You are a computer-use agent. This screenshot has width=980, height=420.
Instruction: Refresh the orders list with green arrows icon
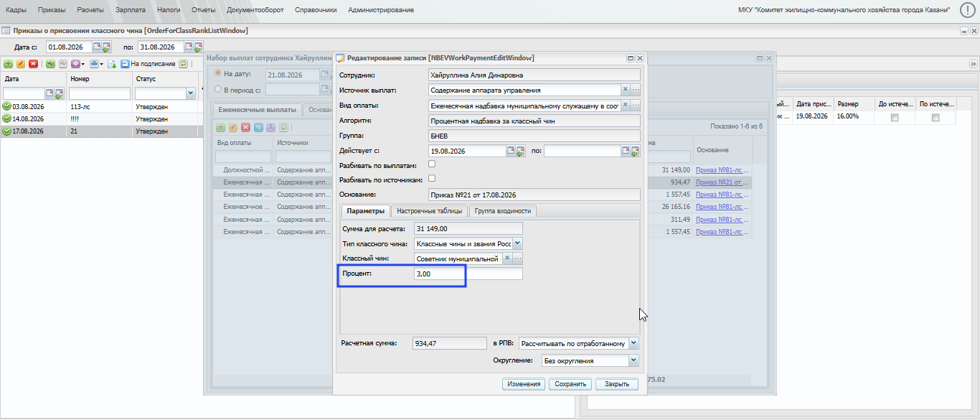(184, 64)
